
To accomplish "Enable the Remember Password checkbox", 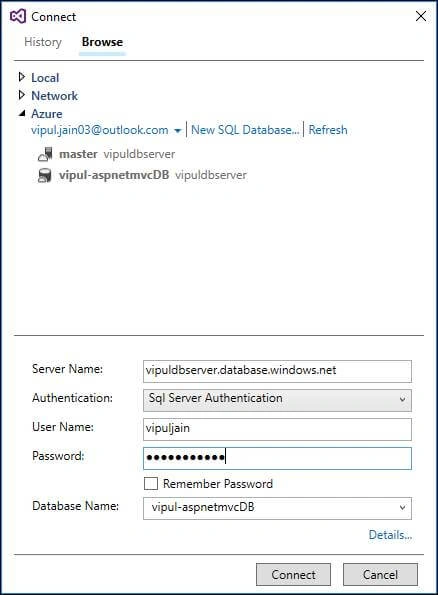I will point(151,483).
